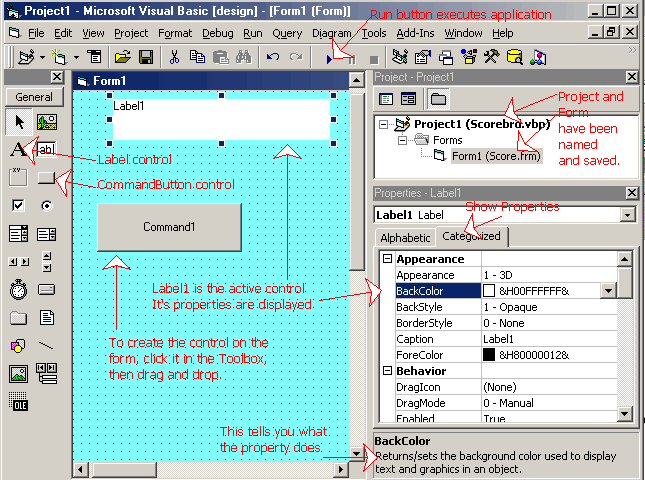Select the TextBox control in Toolbox
The width and height of the screenshot is (645, 480).
tap(46, 149)
